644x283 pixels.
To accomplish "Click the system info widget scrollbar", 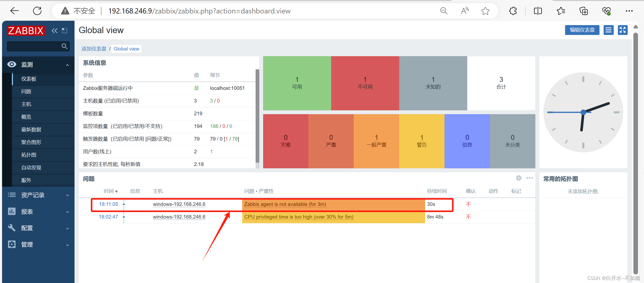I will click(x=257, y=116).
